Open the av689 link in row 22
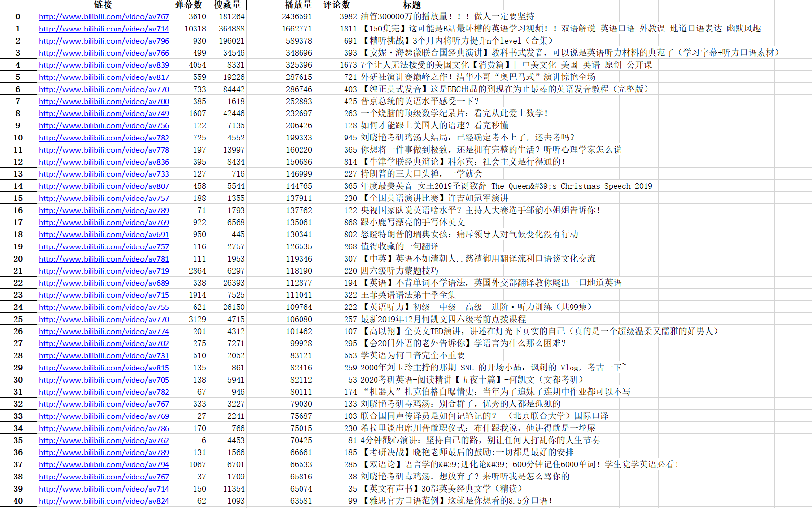812x508 pixels. [x=104, y=283]
